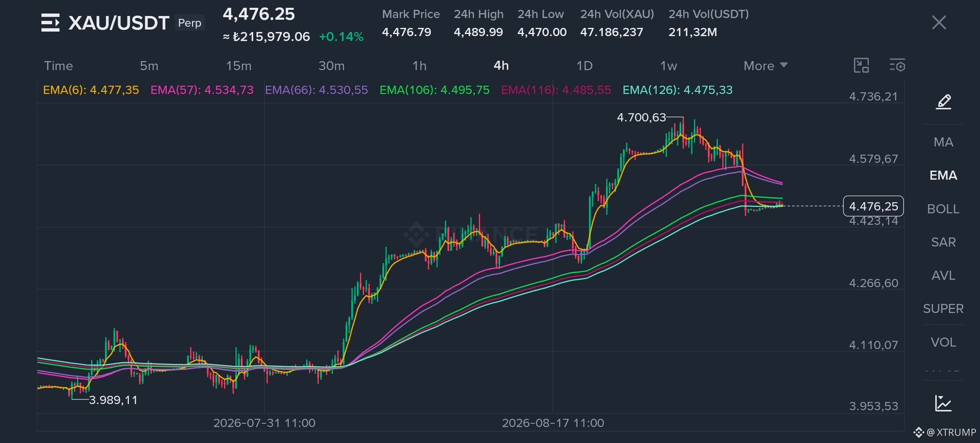Select the 4h timeframe
Viewport: 980px width, 443px height.
[501, 66]
